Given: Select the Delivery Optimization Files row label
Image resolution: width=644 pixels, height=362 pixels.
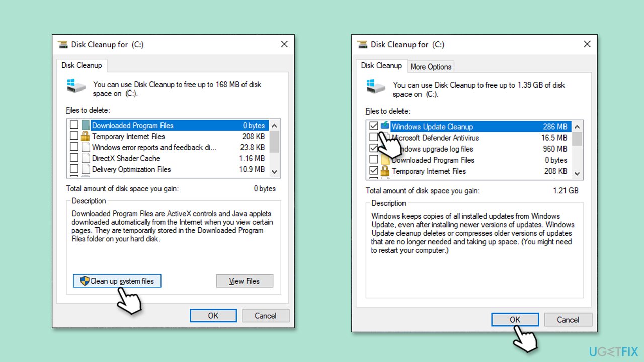Looking at the screenshot, I should (x=131, y=169).
